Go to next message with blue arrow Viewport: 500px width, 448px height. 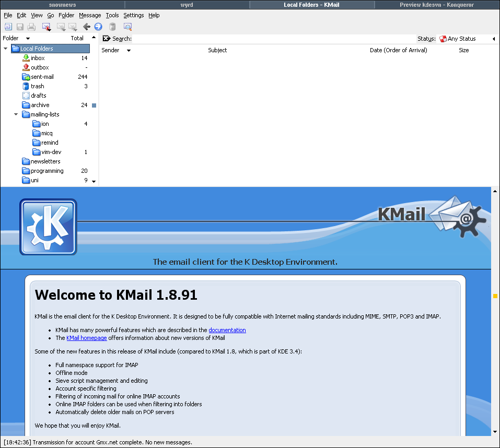pyautogui.click(x=98, y=27)
